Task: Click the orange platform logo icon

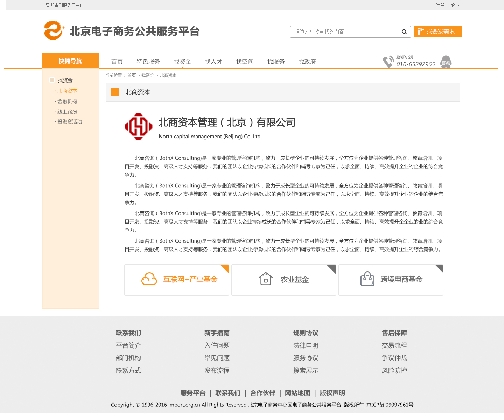Action: [54, 30]
